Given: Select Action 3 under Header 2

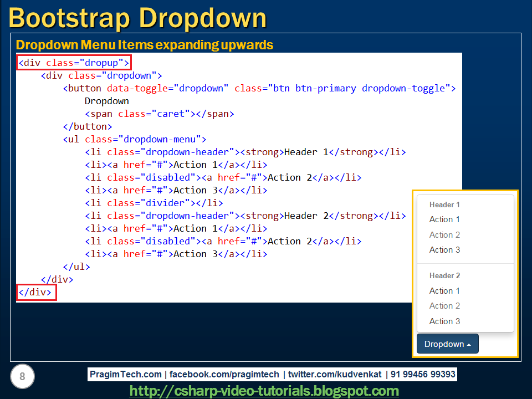Looking at the screenshot, I should click(x=444, y=321).
